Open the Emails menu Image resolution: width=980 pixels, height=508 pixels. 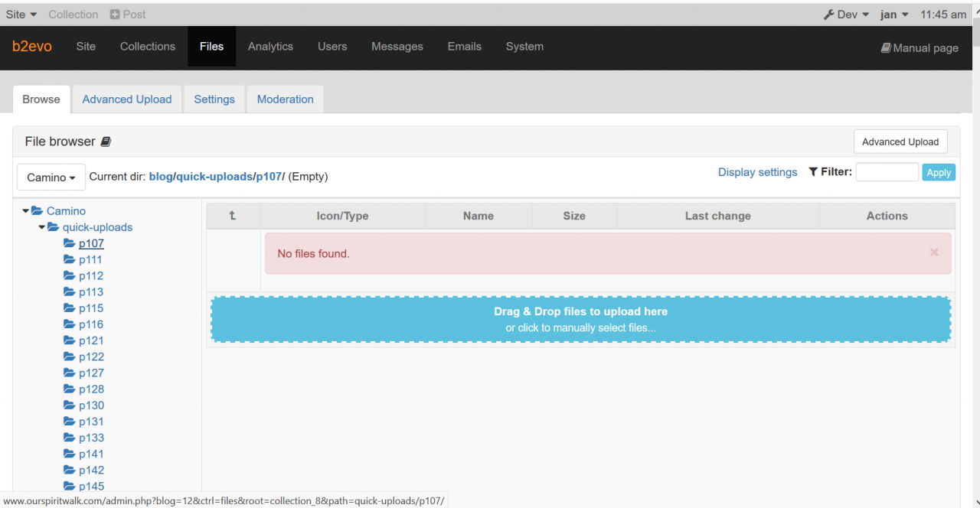(465, 47)
